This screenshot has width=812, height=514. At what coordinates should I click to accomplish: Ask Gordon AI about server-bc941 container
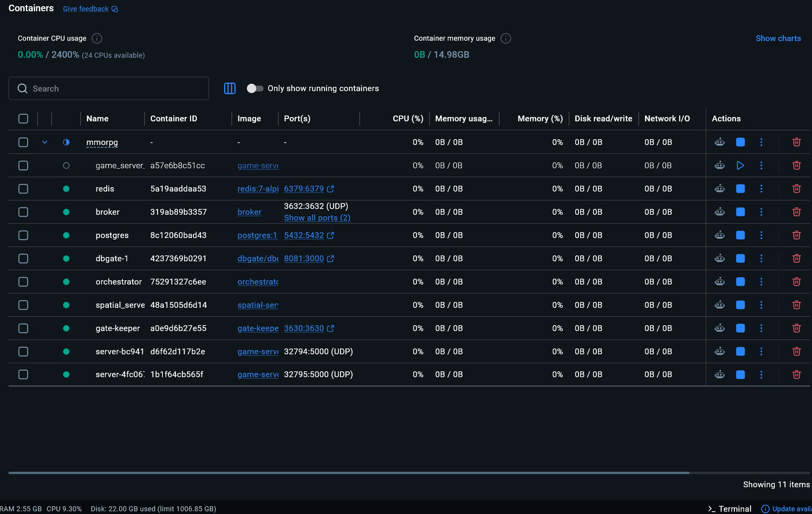coord(720,352)
